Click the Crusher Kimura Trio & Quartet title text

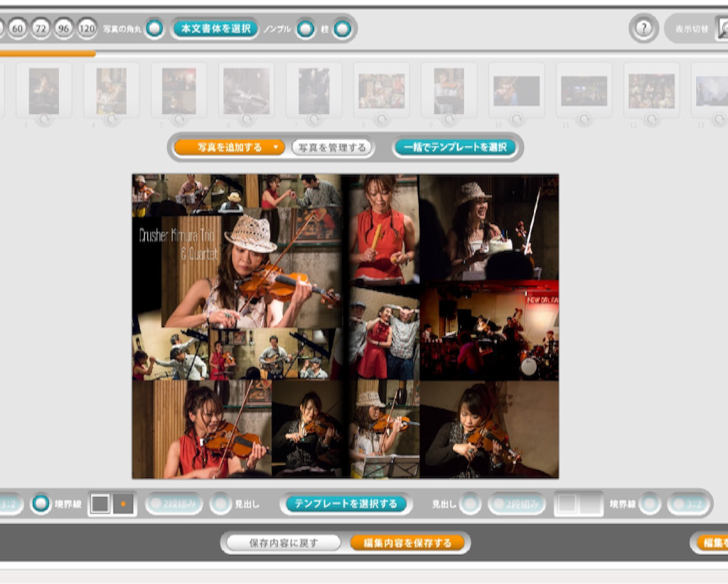tap(178, 245)
